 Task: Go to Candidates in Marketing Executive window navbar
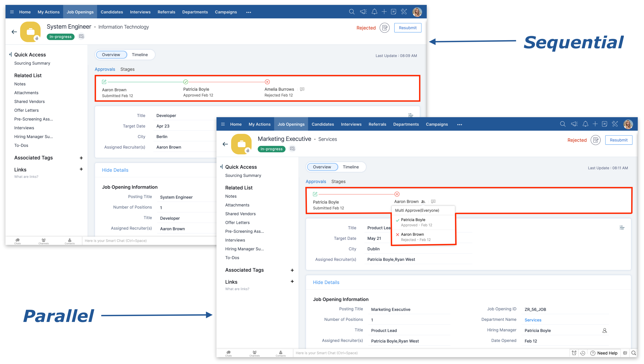pyautogui.click(x=323, y=124)
